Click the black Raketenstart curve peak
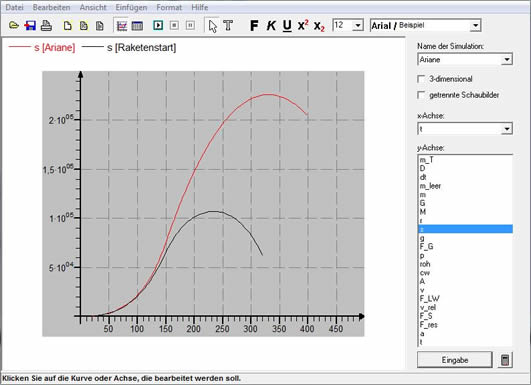 click(214, 211)
